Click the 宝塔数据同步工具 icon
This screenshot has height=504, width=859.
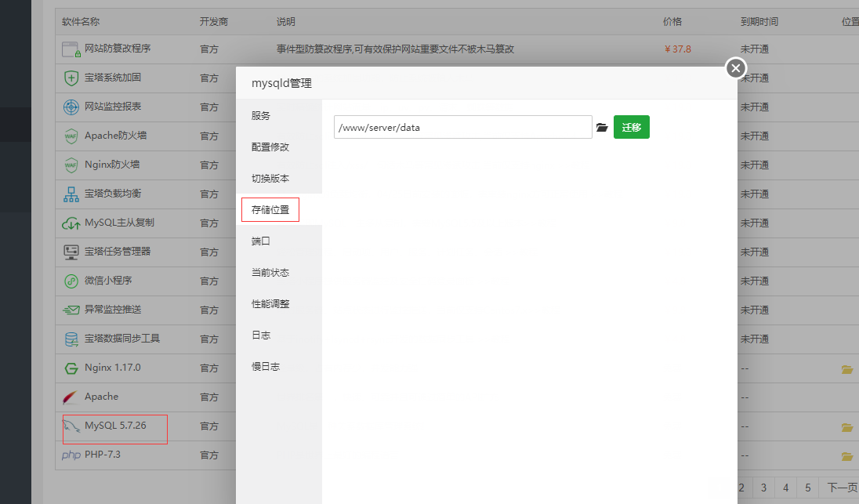[71, 339]
